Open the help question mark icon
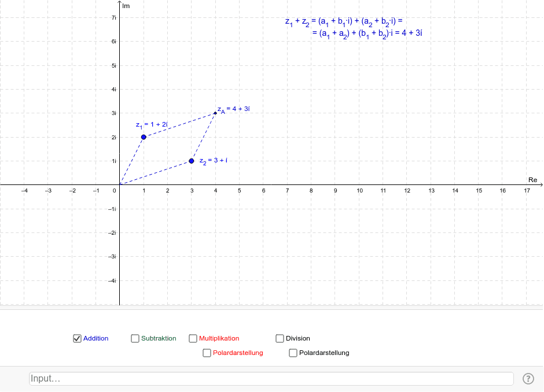The width and height of the screenshot is (544, 392). pos(528,379)
